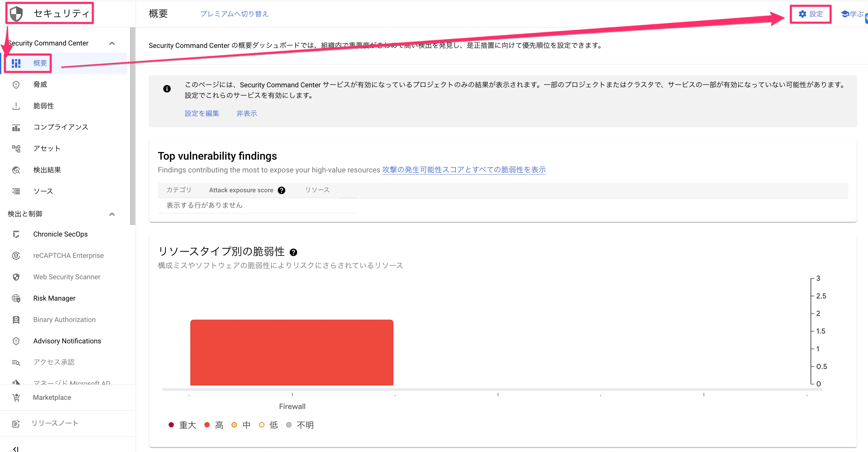Screen dimensions: 868x452
Task: Click the Security shield icon
Action: (x=16, y=14)
